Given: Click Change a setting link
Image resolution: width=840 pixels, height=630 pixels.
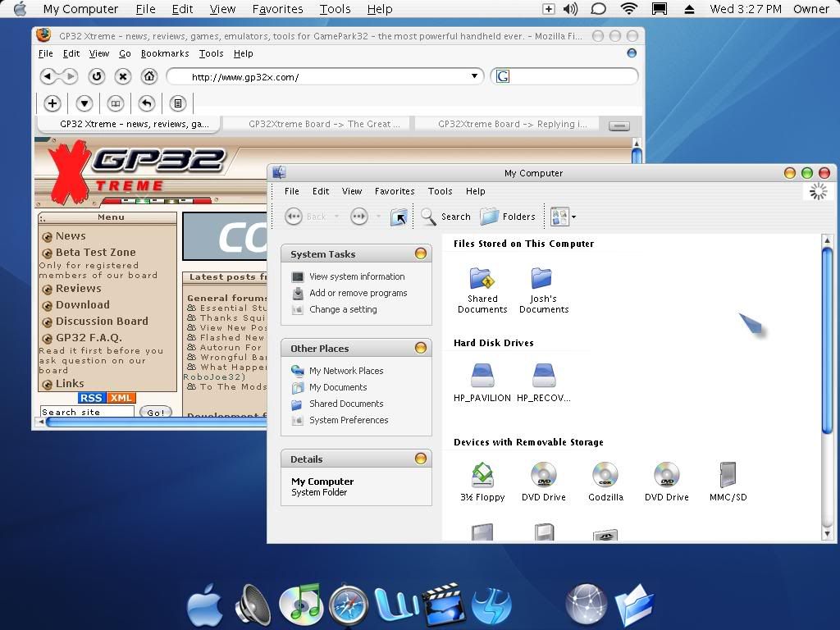Looking at the screenshot, I should point(343,309).
